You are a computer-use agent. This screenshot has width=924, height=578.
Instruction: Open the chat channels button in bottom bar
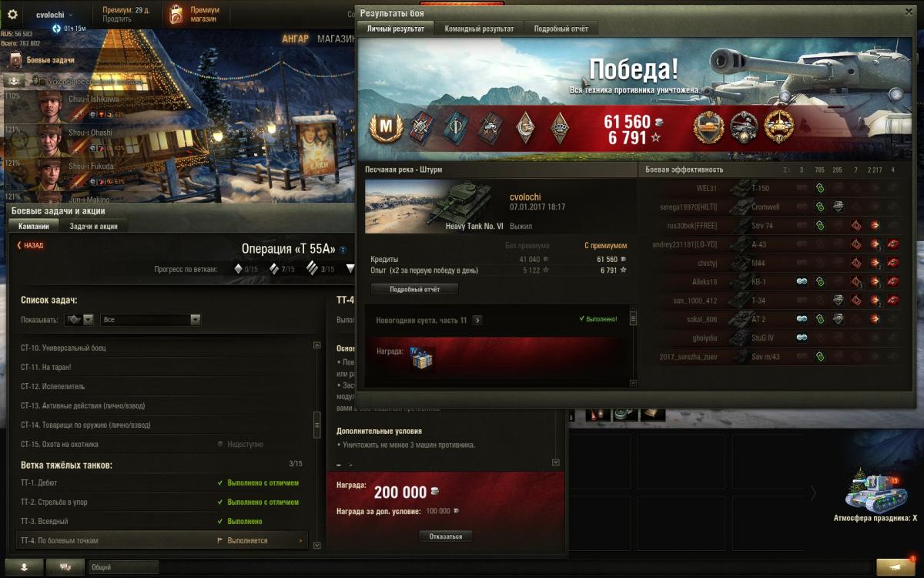tap(65, 566)
